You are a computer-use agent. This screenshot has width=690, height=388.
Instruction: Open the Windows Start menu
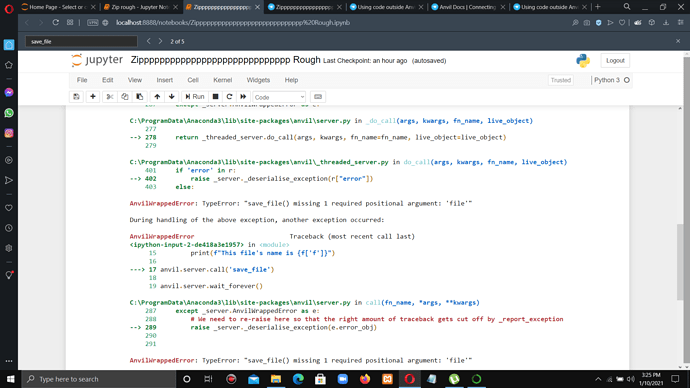tap(10, 379)
